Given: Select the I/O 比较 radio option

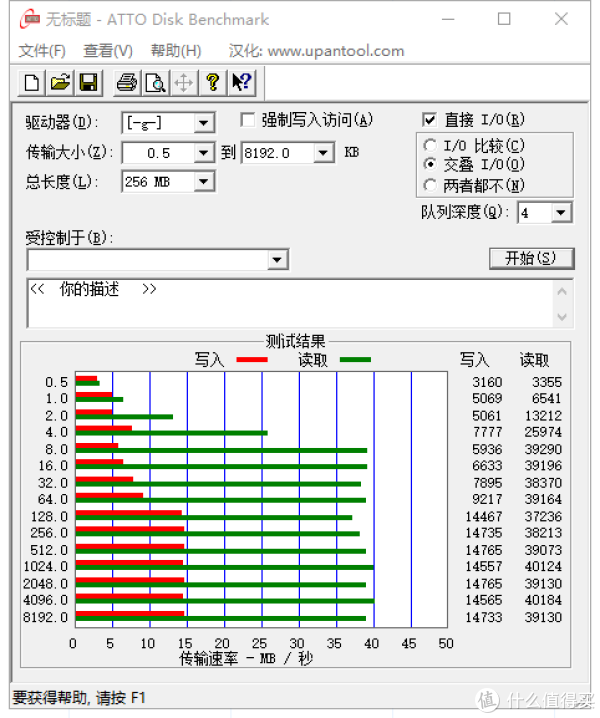Looking at the screenshot, I should (x=430, y=146).
